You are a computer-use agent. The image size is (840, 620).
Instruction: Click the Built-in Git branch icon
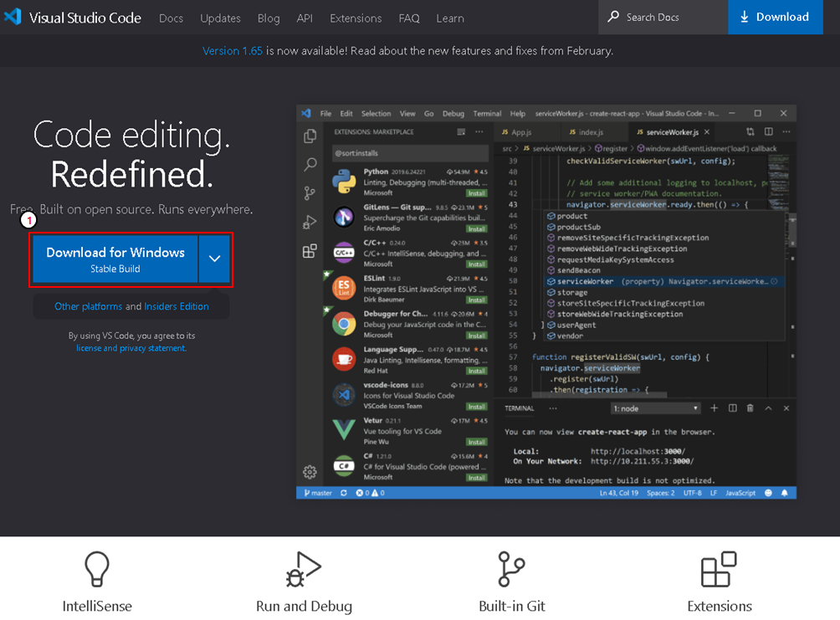coord(511,569)
